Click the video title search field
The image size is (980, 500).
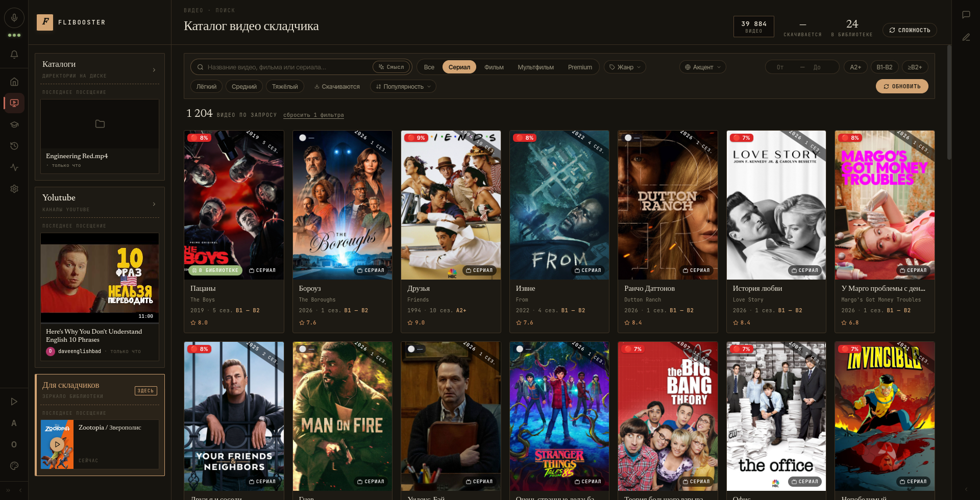click(288, 67)
